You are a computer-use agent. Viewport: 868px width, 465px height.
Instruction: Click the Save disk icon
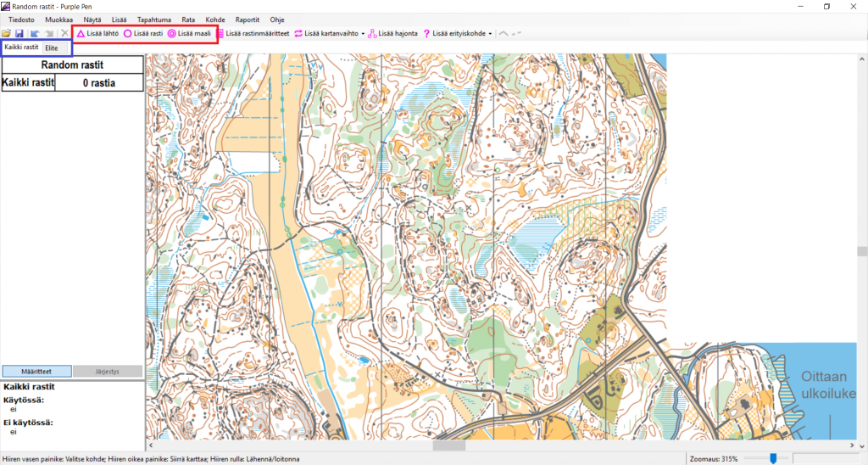tap(19, 34)
